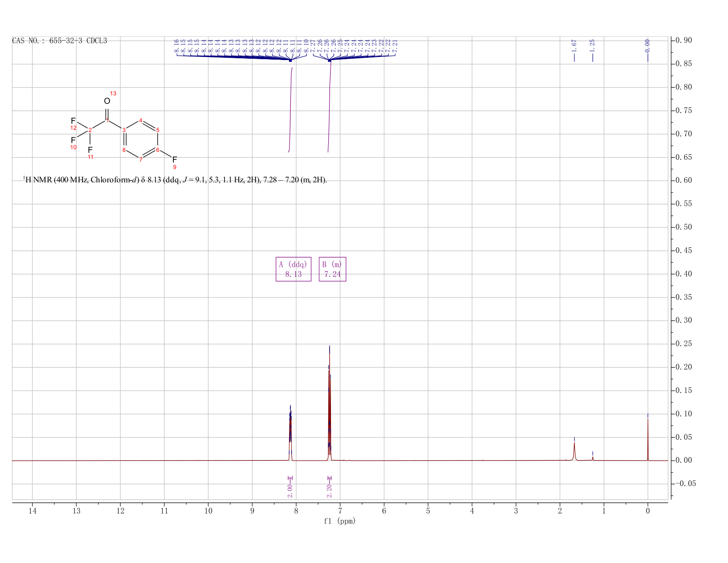
Task: Click the x-axis tick label 4
Action: [x=472, y=511]
